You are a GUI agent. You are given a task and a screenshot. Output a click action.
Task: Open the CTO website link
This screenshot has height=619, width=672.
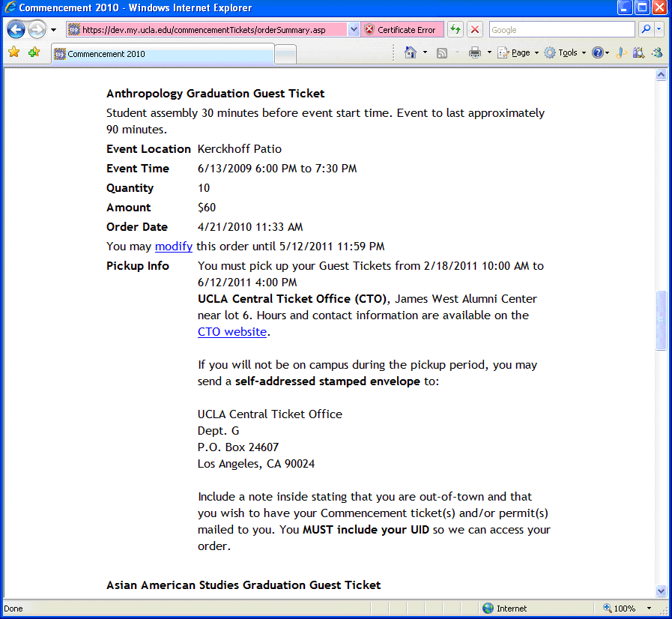click(x=232, y=332)
